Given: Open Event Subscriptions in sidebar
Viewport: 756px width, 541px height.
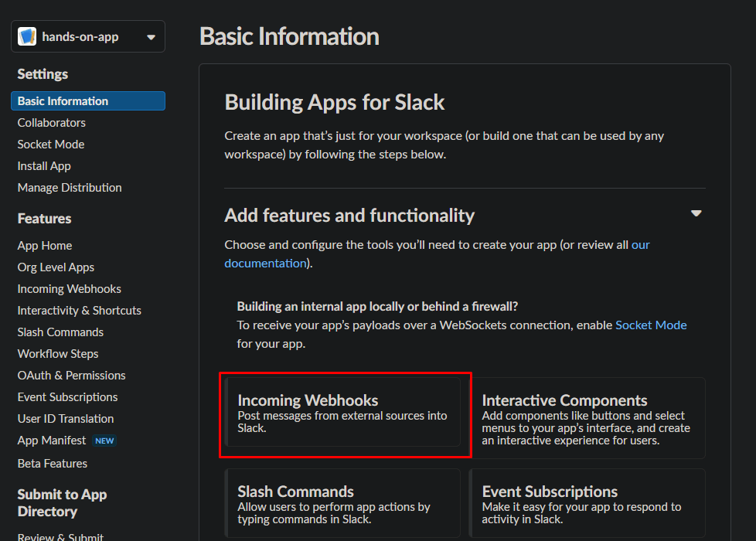Looking at the screenshot, I should pos(67,397).
